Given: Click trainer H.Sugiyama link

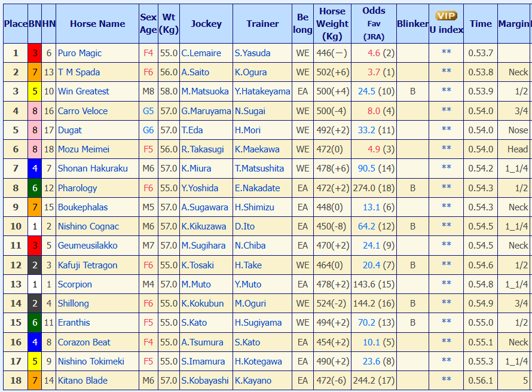Looking at the screenshot, I should (x=258, y=322).
